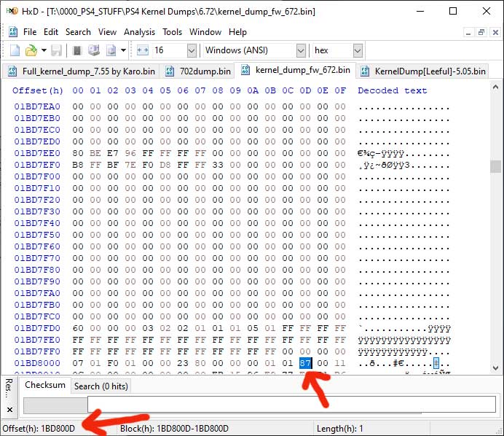Click decoded text of row 01BD7EE0
Screen dimensions: 504x436
click(x=404, y=153)
